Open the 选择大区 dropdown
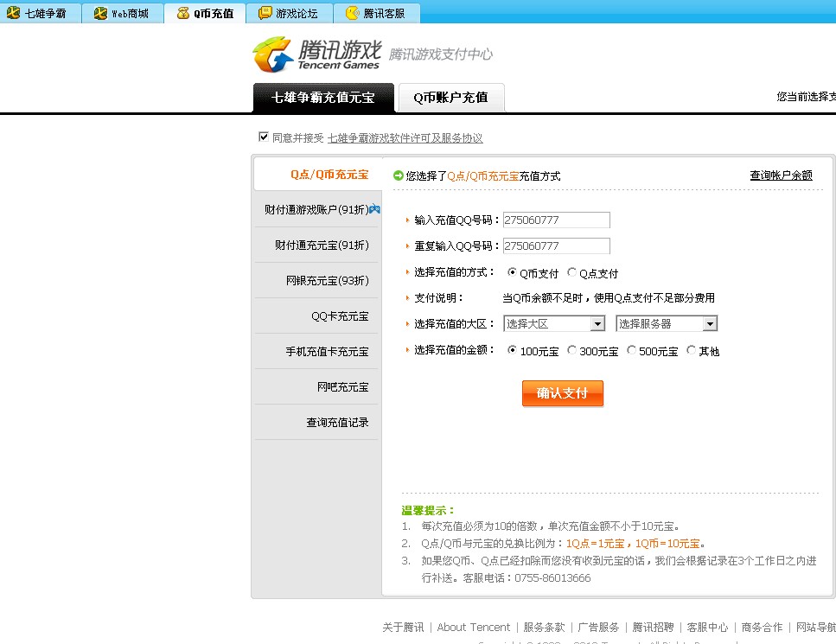This screenshot has width=836, height=644. [554, 323]
